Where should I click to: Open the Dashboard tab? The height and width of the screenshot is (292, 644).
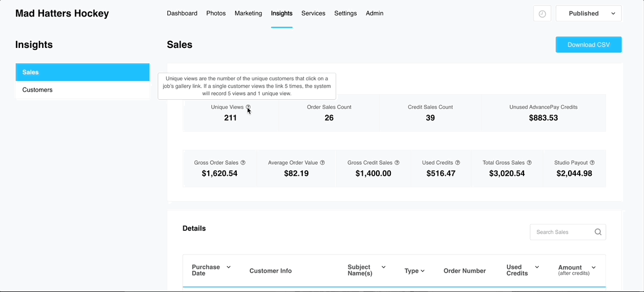[182, 13]
